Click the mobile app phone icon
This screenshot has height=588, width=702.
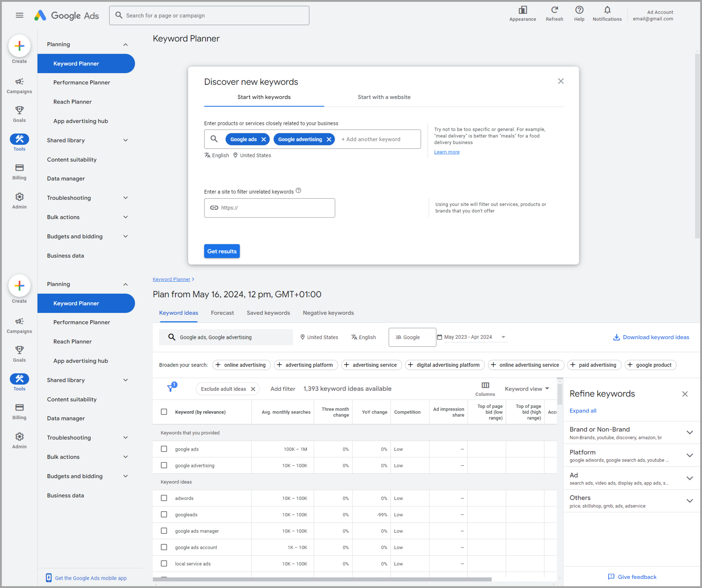pyautogui.click(x=48, y=578)
